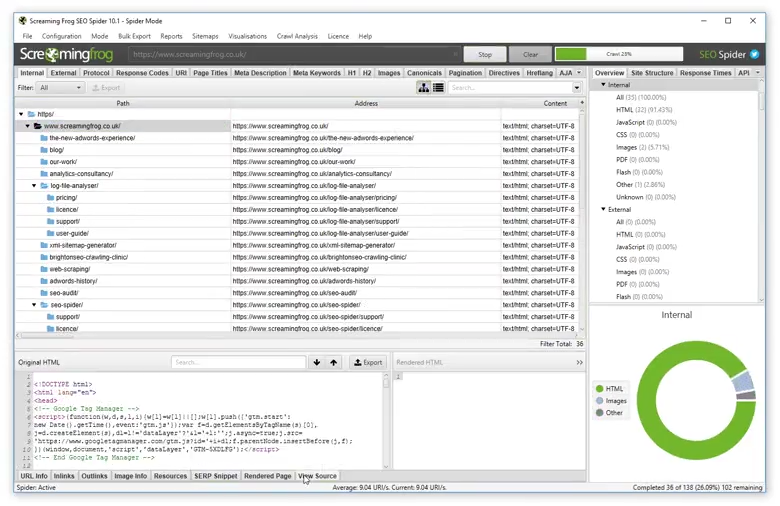Viewport: 780px width, 506px height.
Task: Open the SERP Snippet bottom tab
Action: [216, 476]
